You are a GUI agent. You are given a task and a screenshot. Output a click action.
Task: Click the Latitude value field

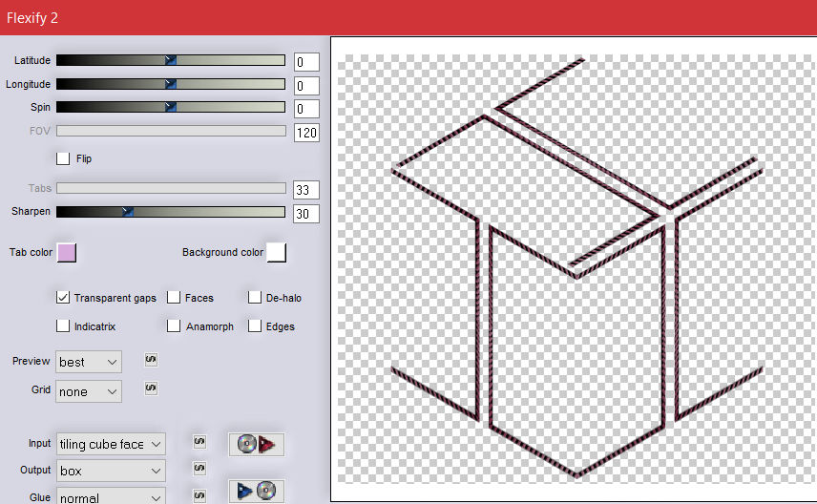[x=306, y=62]
